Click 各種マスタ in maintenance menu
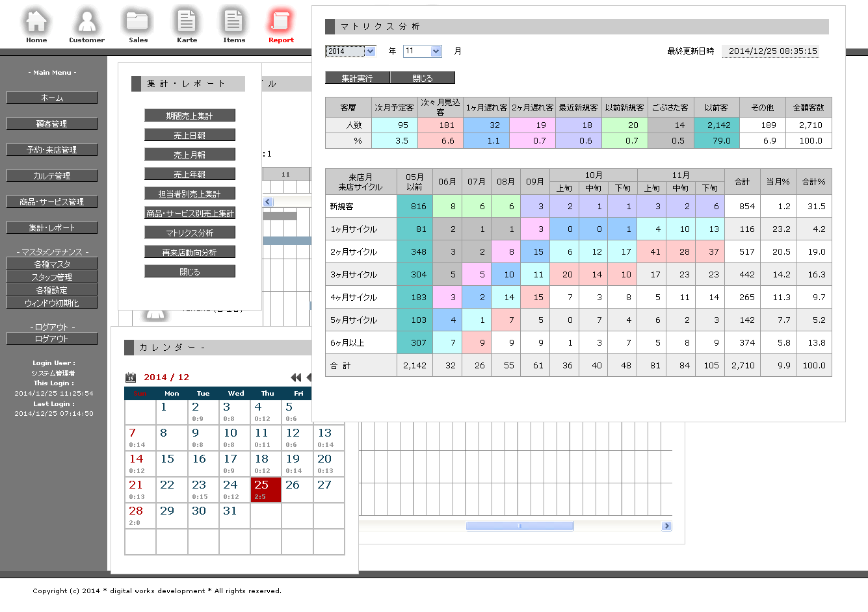Screen dimensions: 868x612 click(x=52, y=264)
